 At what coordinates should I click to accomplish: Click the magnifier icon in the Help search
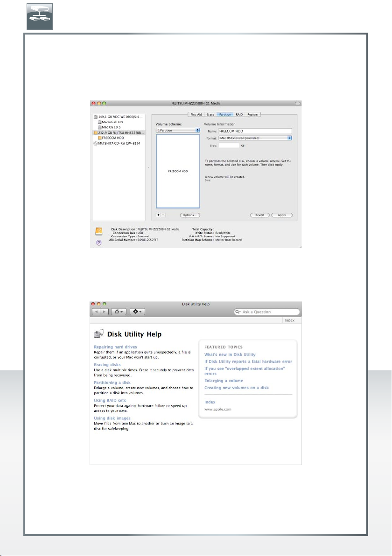[x=238, y=312]
